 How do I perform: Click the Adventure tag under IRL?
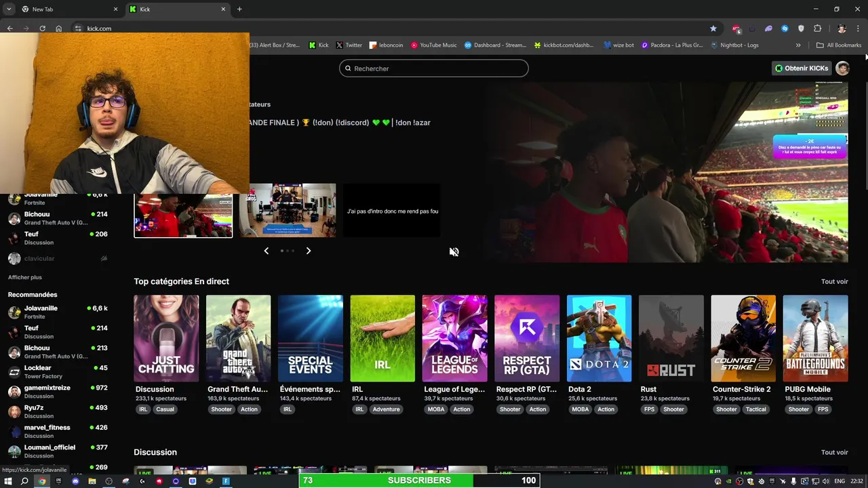(386, 409)
